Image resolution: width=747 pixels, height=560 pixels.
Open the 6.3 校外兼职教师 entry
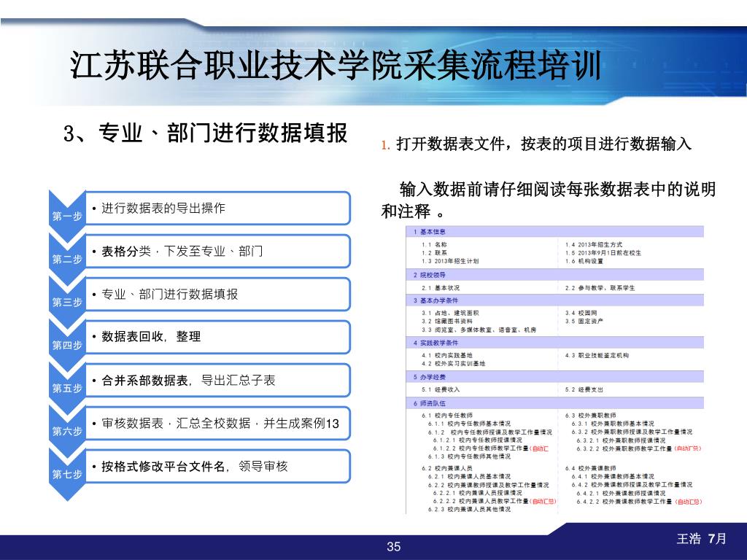click(x=591, y=415)
